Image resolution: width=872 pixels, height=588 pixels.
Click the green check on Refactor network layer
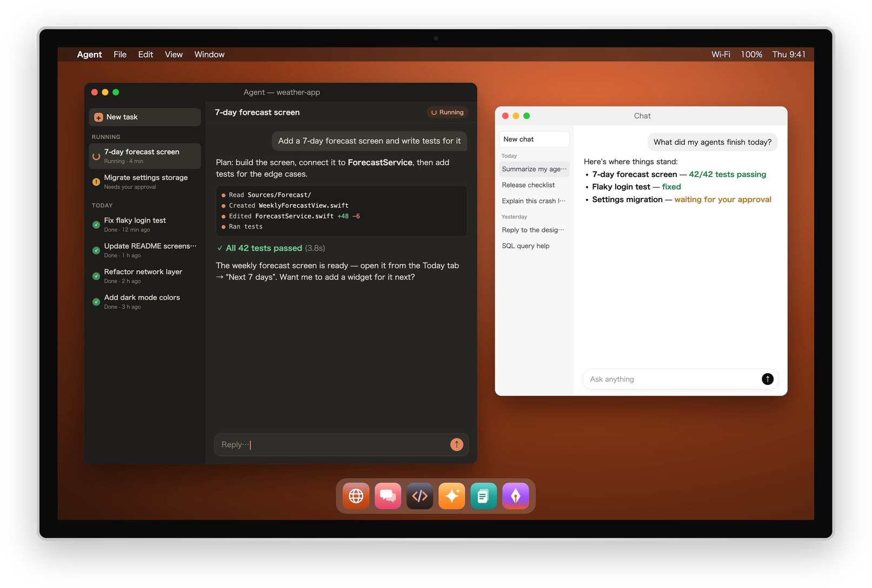tap(96, 276)
